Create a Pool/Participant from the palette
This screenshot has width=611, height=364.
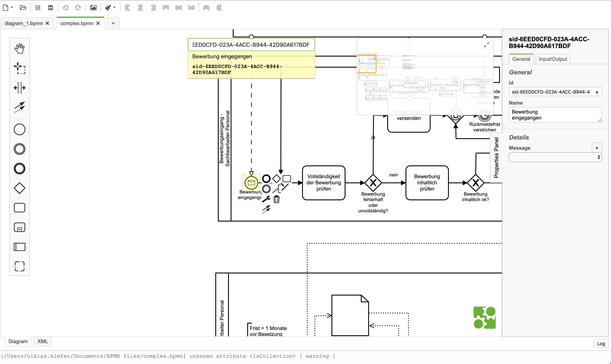[19, 247]
